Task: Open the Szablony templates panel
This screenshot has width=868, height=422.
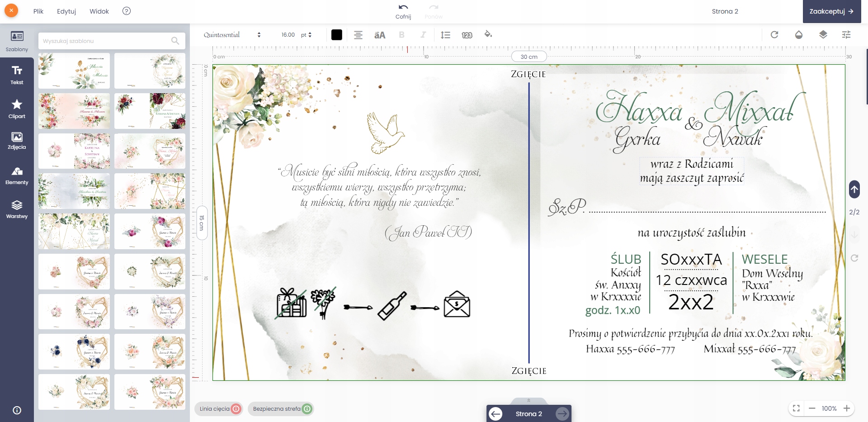Action: (x=17, y=41)
